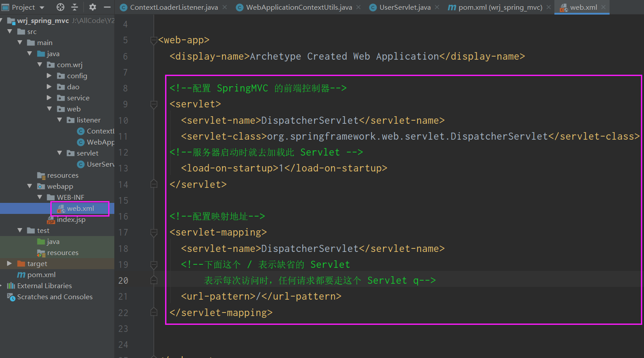Hide the Project panel with minus icon
This screenshot has height=358, width=644.
pyautogui.click(x=107, y=7)
